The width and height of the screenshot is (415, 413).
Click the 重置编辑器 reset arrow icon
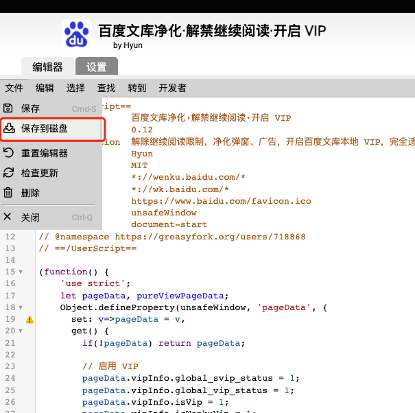coord(8,153)
